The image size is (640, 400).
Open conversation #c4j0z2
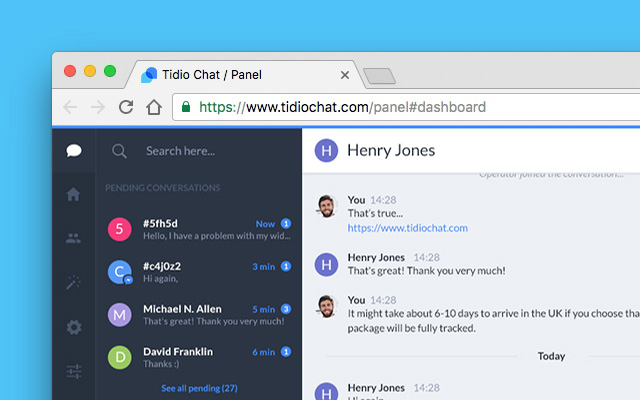click(x=199, y=272)
